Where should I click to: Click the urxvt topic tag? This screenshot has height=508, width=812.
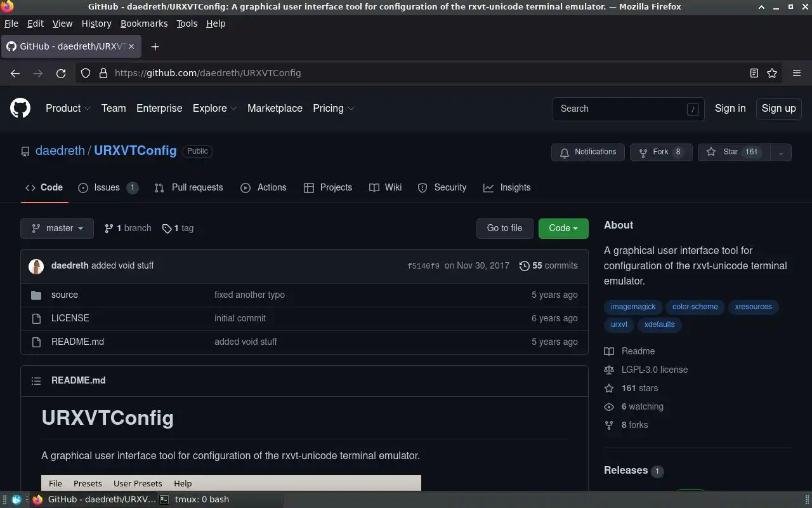[x=619, y=324]
